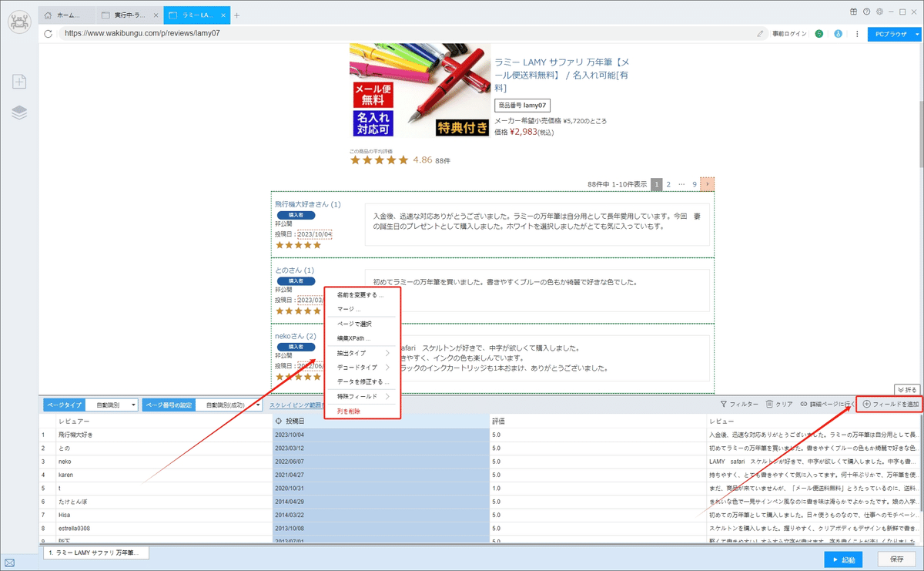
Task: Go to review page 9 in pagination
Action: coord(695,184)
